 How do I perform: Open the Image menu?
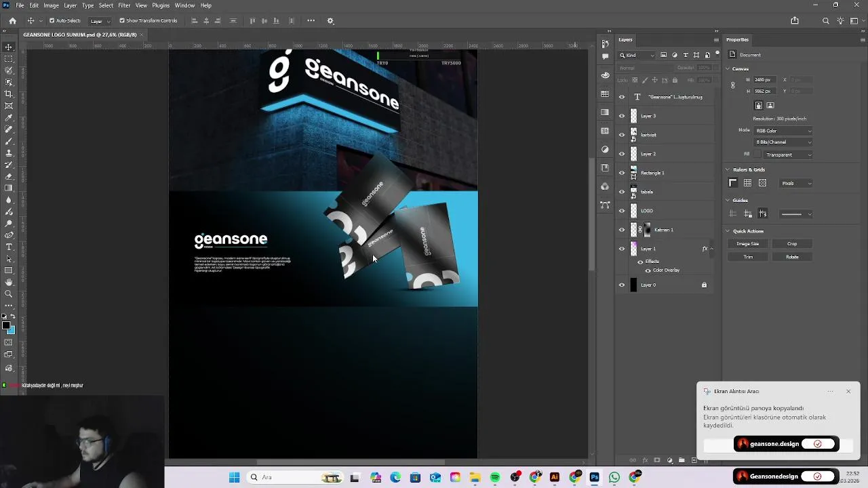tap(52, 5)
